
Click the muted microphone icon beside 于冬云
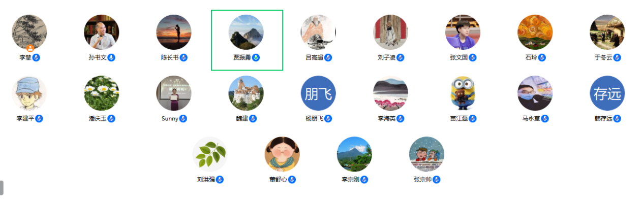617,57
